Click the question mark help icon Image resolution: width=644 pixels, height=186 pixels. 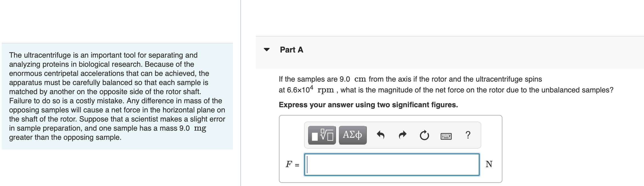(468, 135)
